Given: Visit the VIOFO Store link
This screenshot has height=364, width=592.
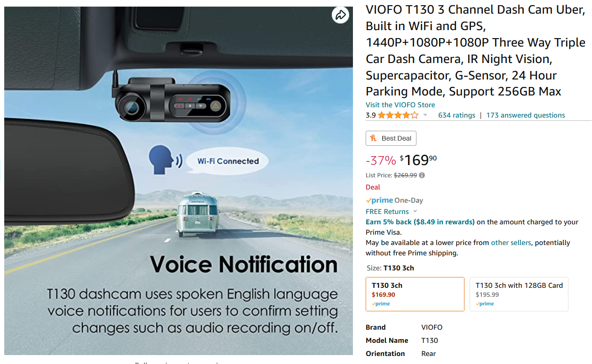Looking at the screenshot, I should click(x=400, y=105).
